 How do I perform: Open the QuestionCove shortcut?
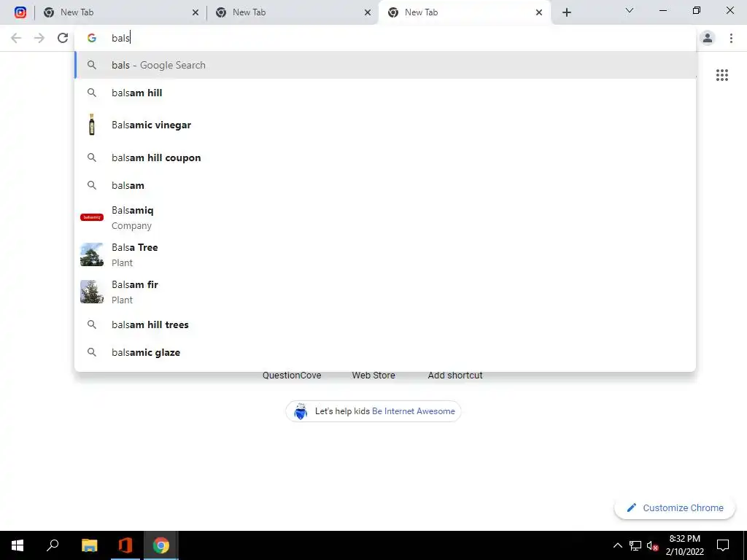pos(292,376)
